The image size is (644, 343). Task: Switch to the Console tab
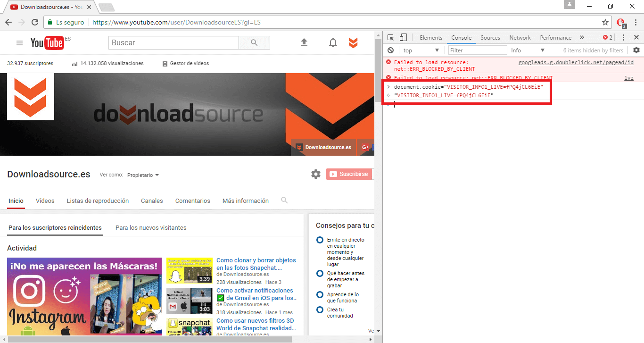pyautogui.click(x=461, y=38)
